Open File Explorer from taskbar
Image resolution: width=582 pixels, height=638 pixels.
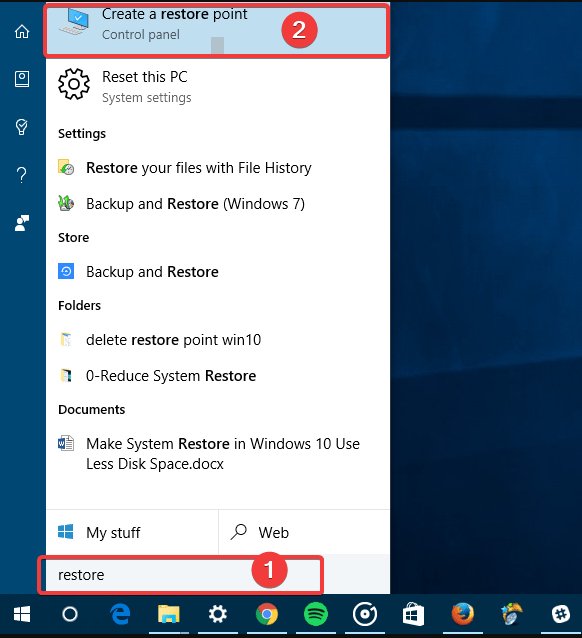tap(168, 614)
